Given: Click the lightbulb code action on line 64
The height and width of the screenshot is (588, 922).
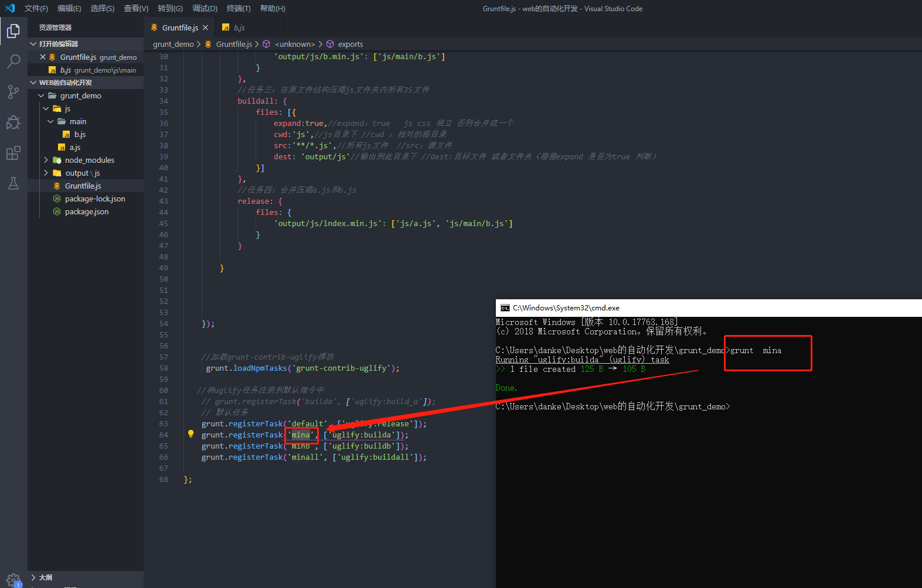Looking at the screenshot, I should [x=190, y=434].
